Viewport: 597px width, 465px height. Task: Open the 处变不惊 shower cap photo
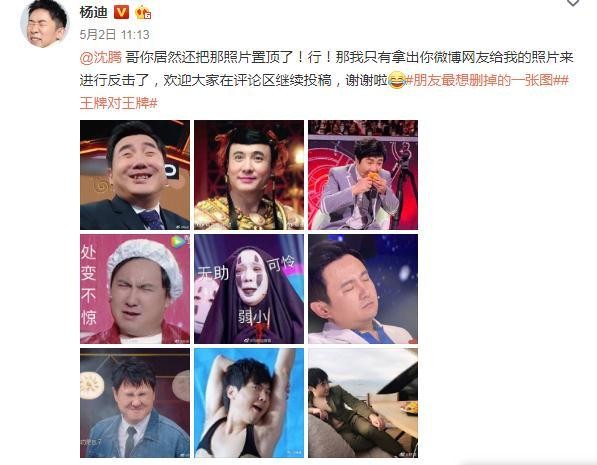tap(135, 289)
